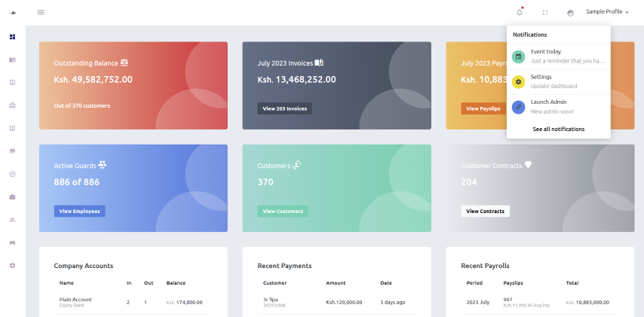Toggle fullscreen mode icon
Screen dimensions: 644x317
pyautogui.click(x=545, y=13)
